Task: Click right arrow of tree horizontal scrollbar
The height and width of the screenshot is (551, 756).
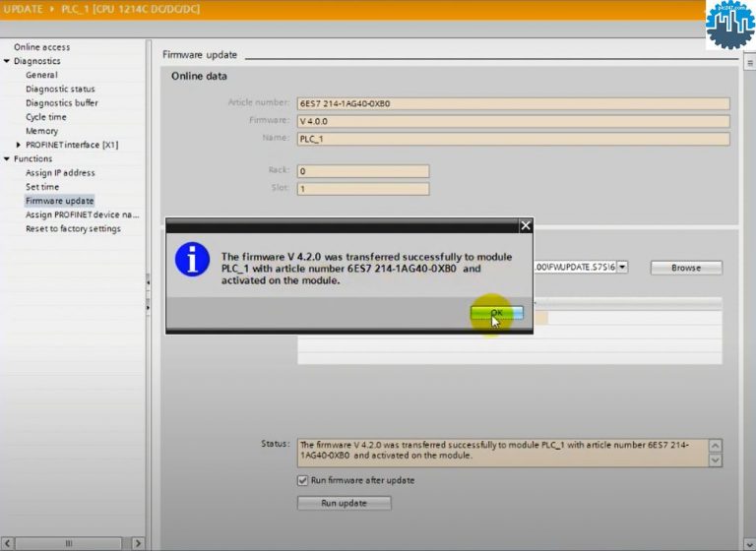Action: (x=138, y=543)
